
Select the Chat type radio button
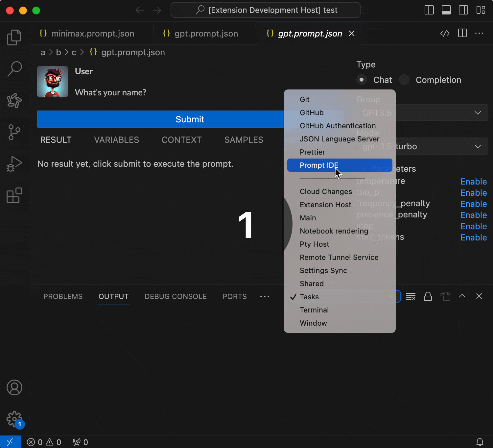click(362, 80)
